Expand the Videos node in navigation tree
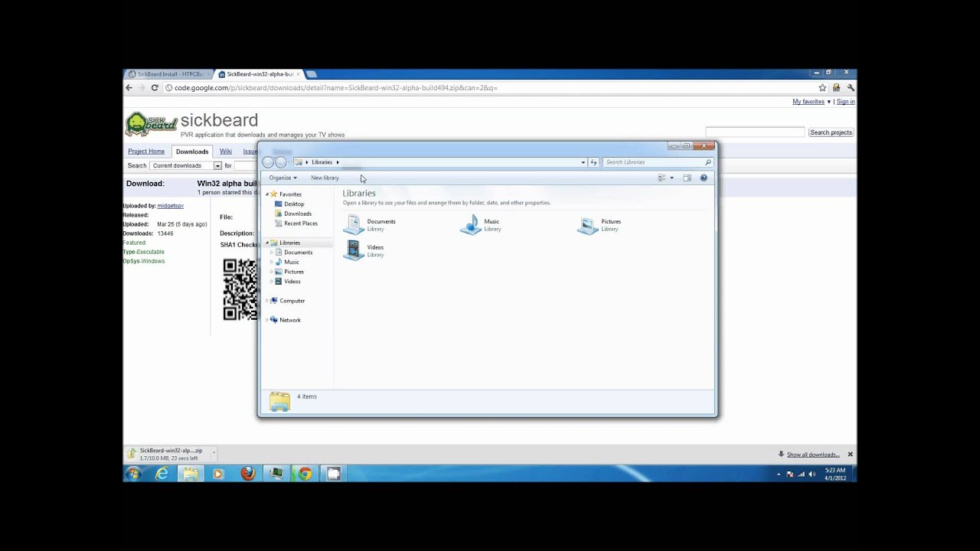 [271, 282]
